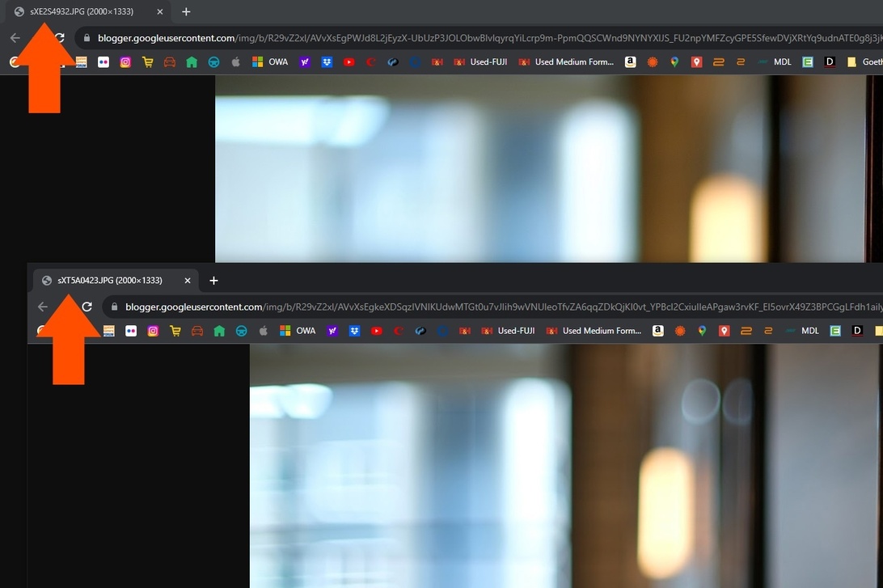The height and width of the screenshot is (588, 883).
Task: Open the OWA bookmark in the upper window
Action: click(270, 62)
